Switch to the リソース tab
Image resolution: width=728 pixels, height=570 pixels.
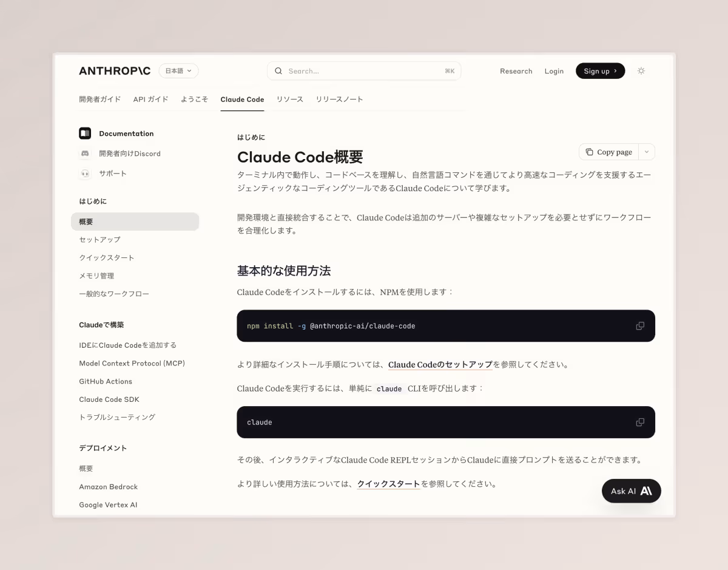289,99
